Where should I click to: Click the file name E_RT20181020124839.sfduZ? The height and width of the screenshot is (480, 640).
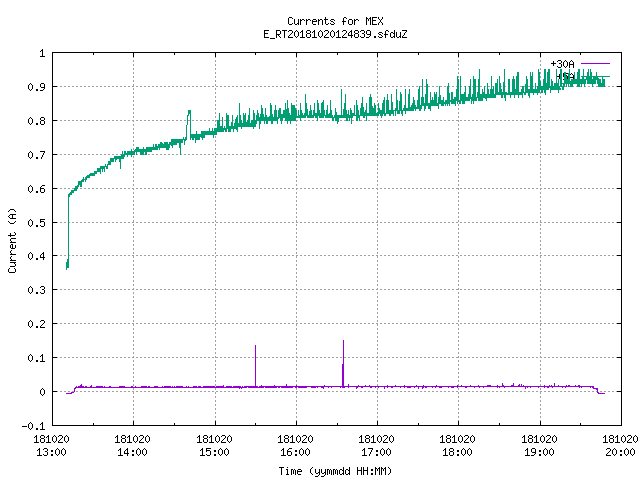coord(335,34)
